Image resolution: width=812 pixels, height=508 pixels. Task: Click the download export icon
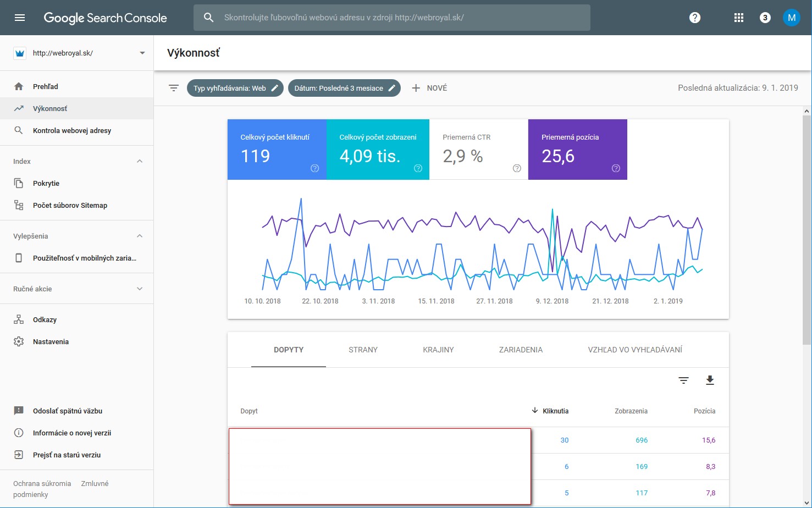[x=710, y=380]
